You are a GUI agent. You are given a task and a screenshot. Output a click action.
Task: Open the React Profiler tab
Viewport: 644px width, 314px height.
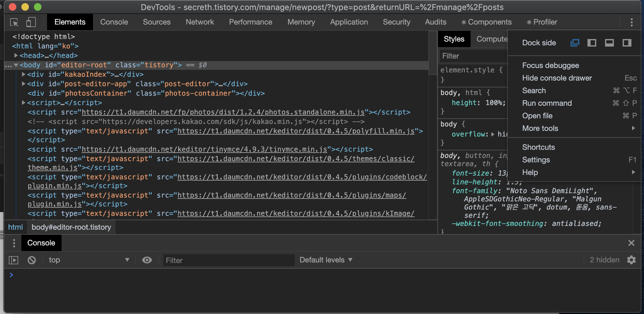pos(542,22)
